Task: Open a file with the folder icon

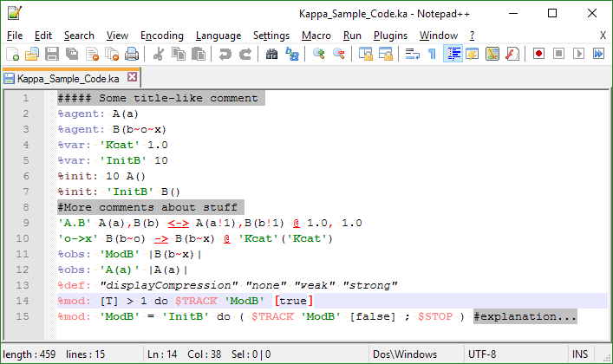Action: pyautogui.click(x=32, y=54)
